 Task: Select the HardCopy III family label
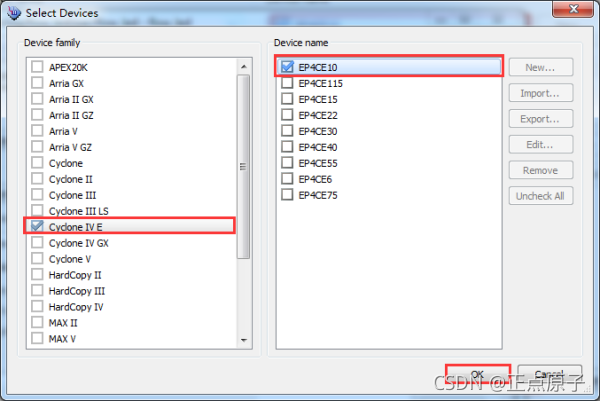click(77, 291)
